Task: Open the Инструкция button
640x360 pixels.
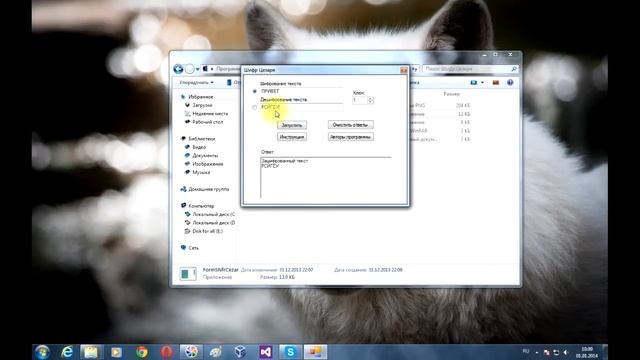Action: pyautogui.click(x=292, y=137)
